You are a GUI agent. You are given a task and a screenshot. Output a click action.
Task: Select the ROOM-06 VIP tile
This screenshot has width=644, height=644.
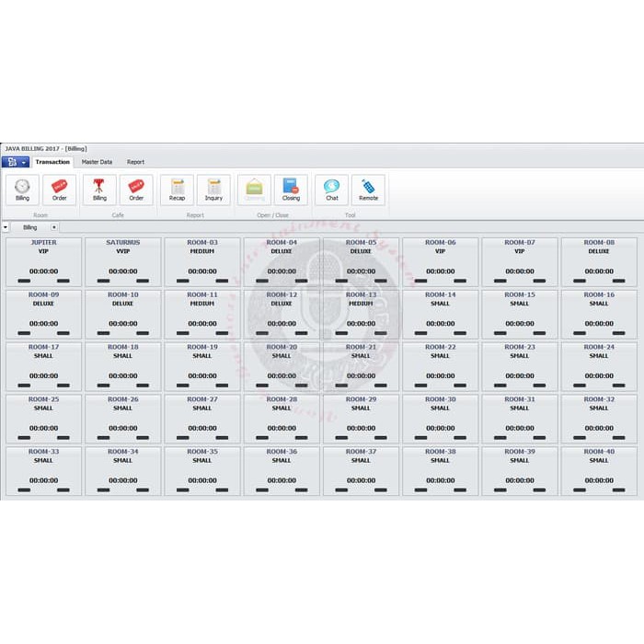pos(441,261)
